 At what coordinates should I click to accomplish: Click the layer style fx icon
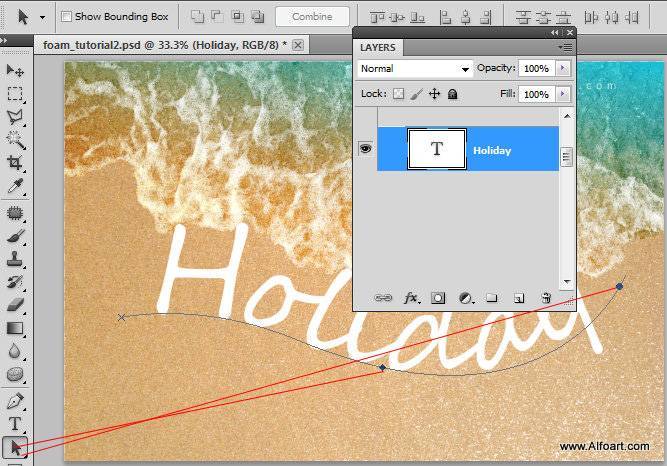(x=410, y=298)
